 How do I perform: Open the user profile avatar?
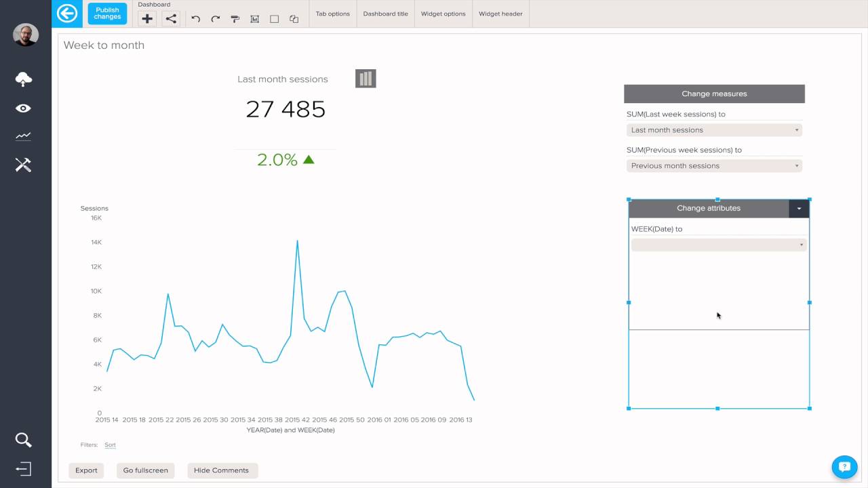tap(26, 35)
